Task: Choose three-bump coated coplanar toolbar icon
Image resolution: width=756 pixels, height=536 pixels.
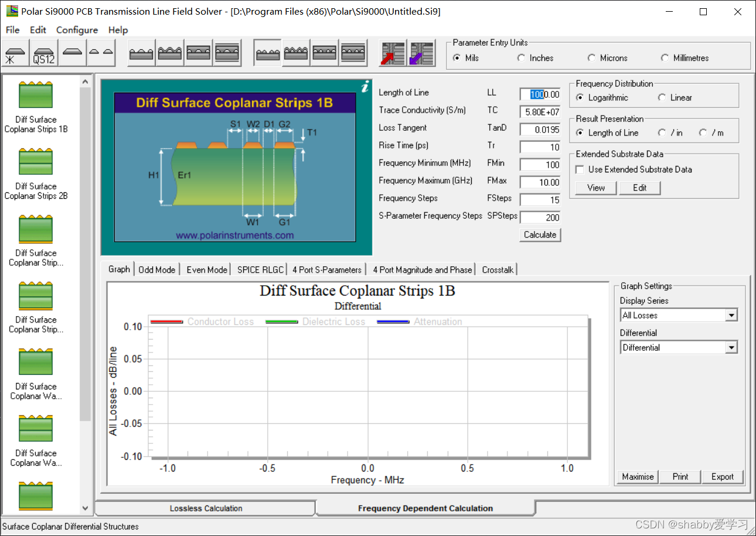Action: coord(170,53)
